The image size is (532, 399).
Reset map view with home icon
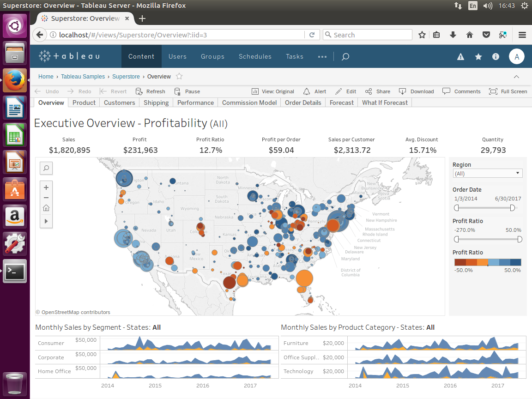pyautogui.click(x=46, y=208)
